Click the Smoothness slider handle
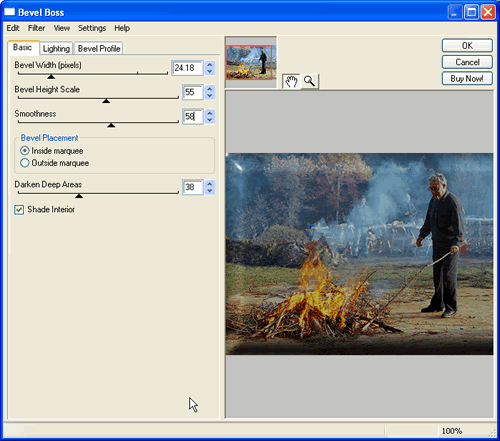Screen dimensions: 500x441 [x=111, y=125]
